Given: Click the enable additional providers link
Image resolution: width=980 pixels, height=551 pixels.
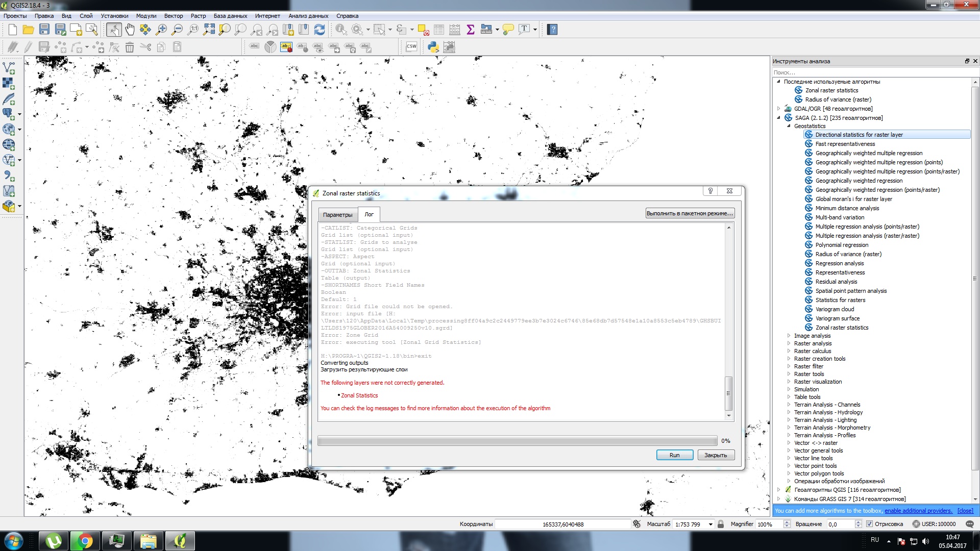Looking at the screenshot, I should coord(918,511).
